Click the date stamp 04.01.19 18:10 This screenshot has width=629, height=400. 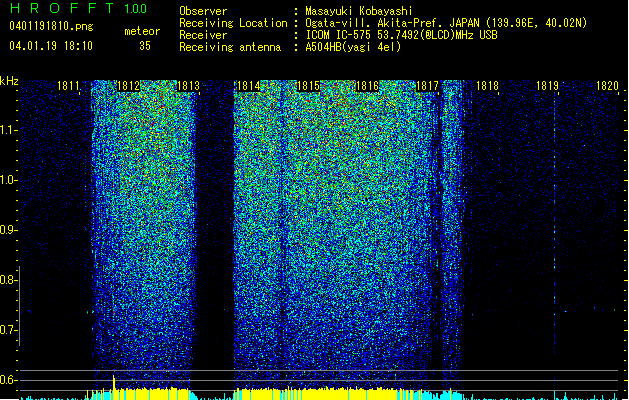pyautogui.click(x=51, y=46)
